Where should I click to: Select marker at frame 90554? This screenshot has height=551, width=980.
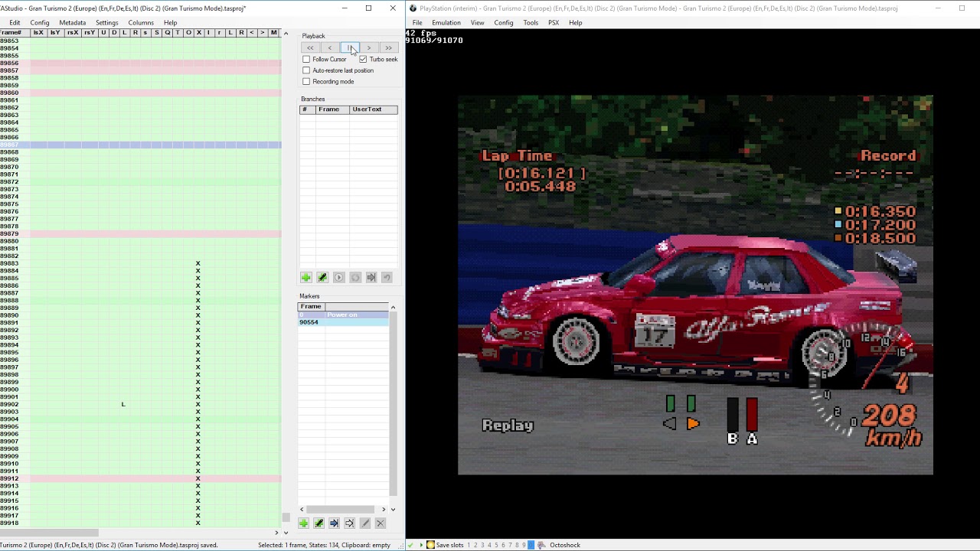click(x=343, y=322)
